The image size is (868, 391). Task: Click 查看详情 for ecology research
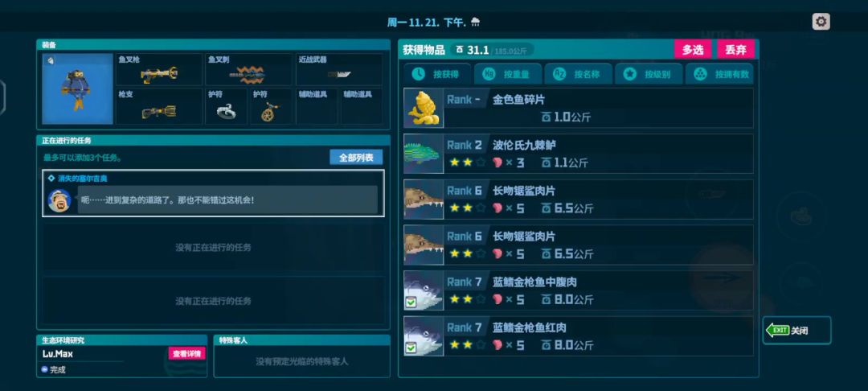186,353
